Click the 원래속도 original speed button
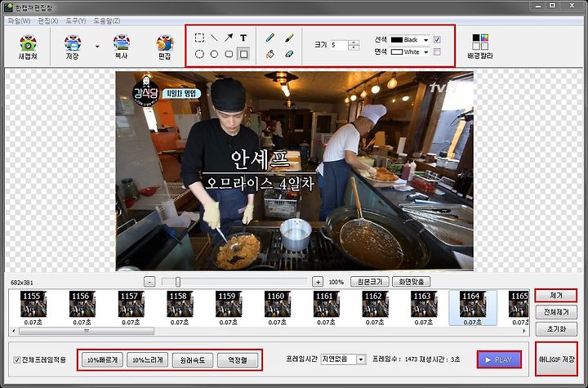This screenshot has width=588, height=388. (x=193, y=360)
